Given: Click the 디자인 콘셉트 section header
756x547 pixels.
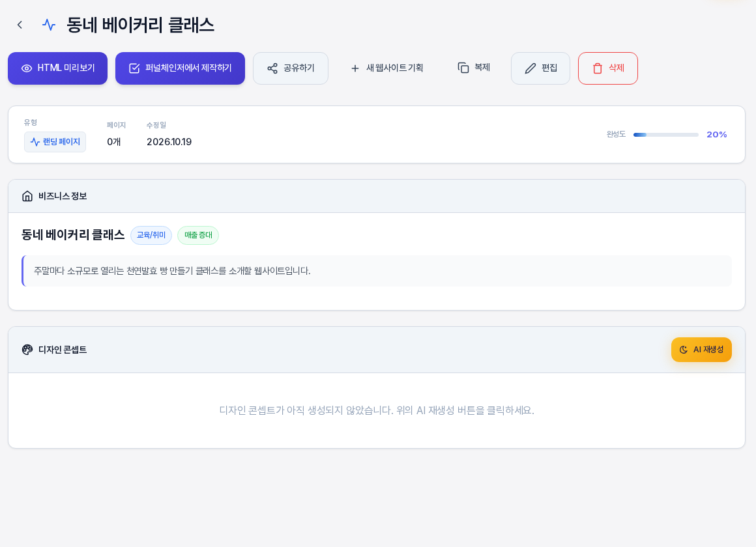Looking at the screenshot, I should [x=377, y=350].
